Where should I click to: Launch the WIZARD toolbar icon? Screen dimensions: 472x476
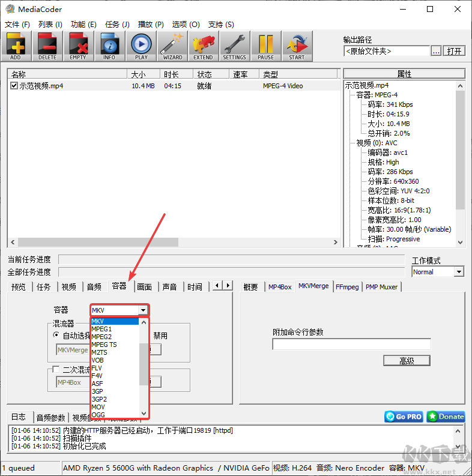(x=172, y=46)
